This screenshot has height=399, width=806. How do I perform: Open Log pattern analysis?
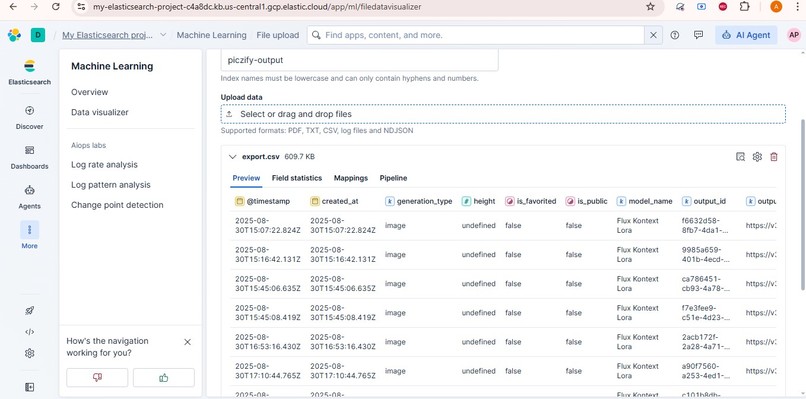(111, 185)
